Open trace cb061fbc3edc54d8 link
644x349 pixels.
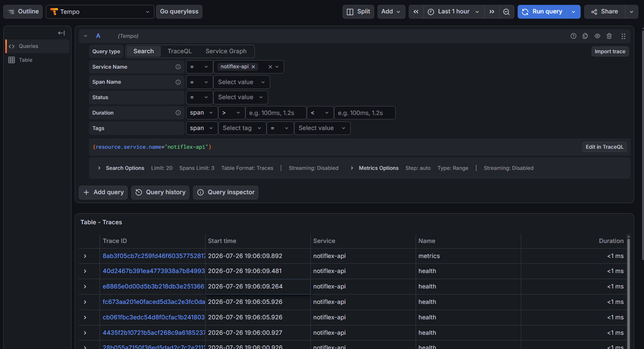(154, 317)
